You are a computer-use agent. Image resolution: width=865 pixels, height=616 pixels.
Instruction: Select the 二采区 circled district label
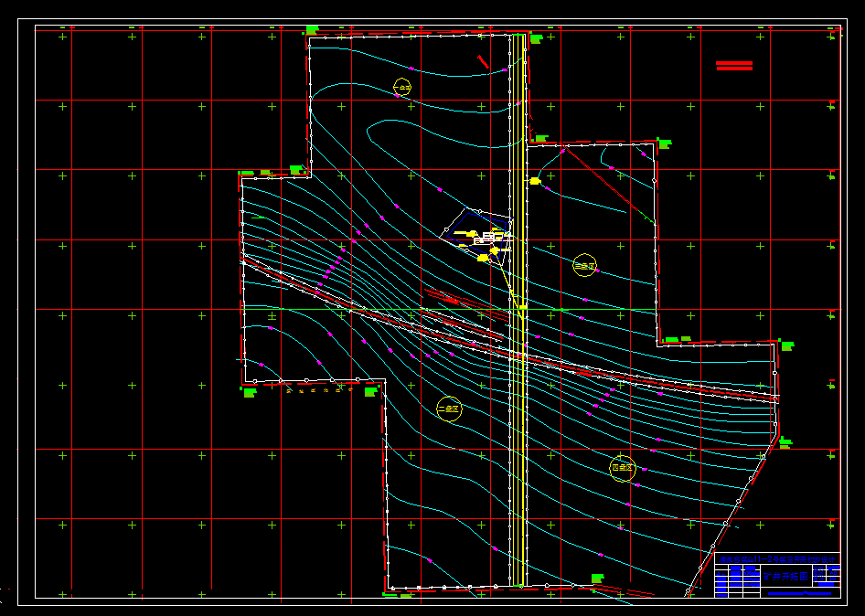(448, 409)
